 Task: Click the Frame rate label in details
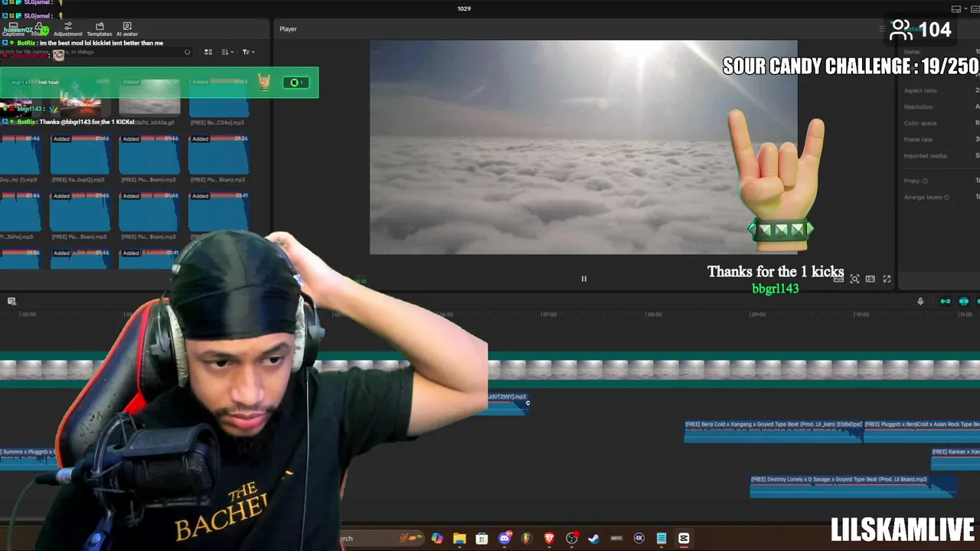[x=919, y=139]
